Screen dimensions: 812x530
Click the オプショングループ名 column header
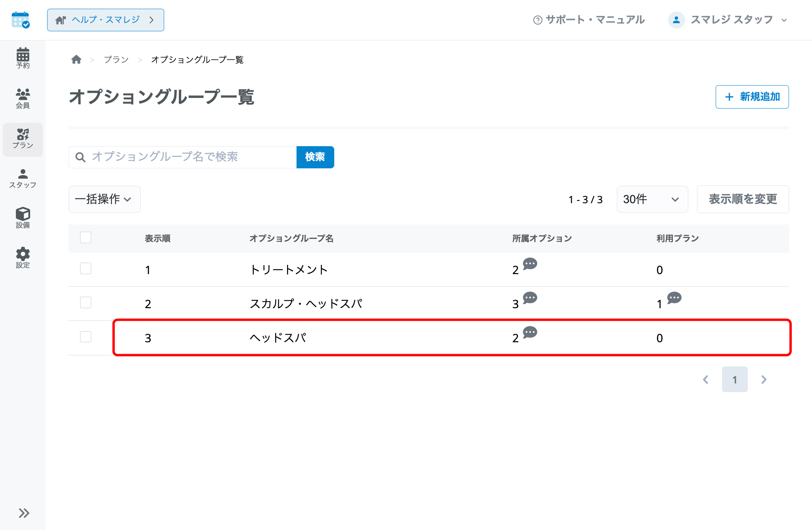pyautogui.click(x=291, y=238)
